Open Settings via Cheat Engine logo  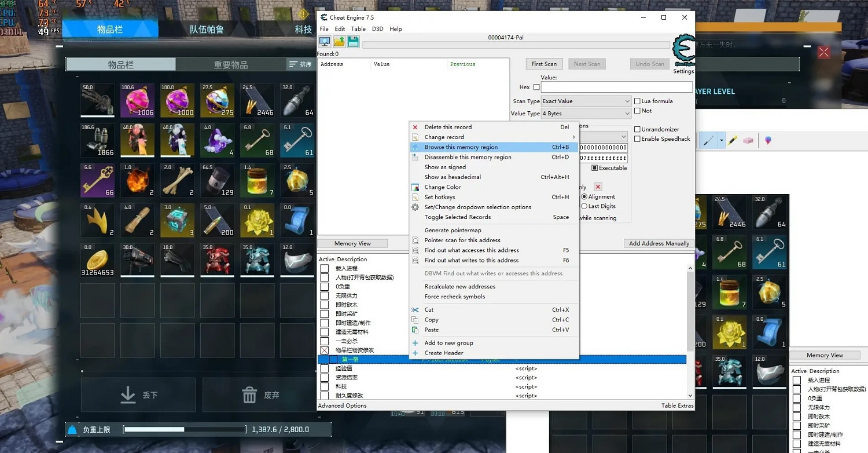point(683,53)
